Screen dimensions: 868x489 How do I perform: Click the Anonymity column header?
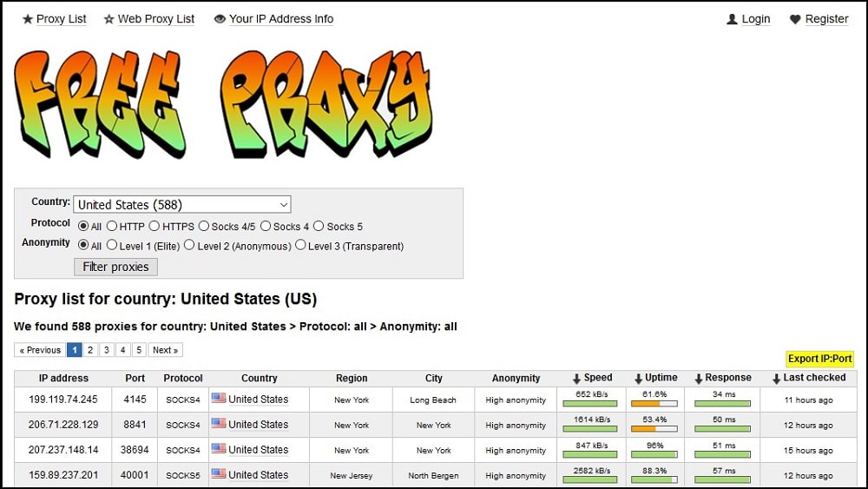[x=516, y=378]
